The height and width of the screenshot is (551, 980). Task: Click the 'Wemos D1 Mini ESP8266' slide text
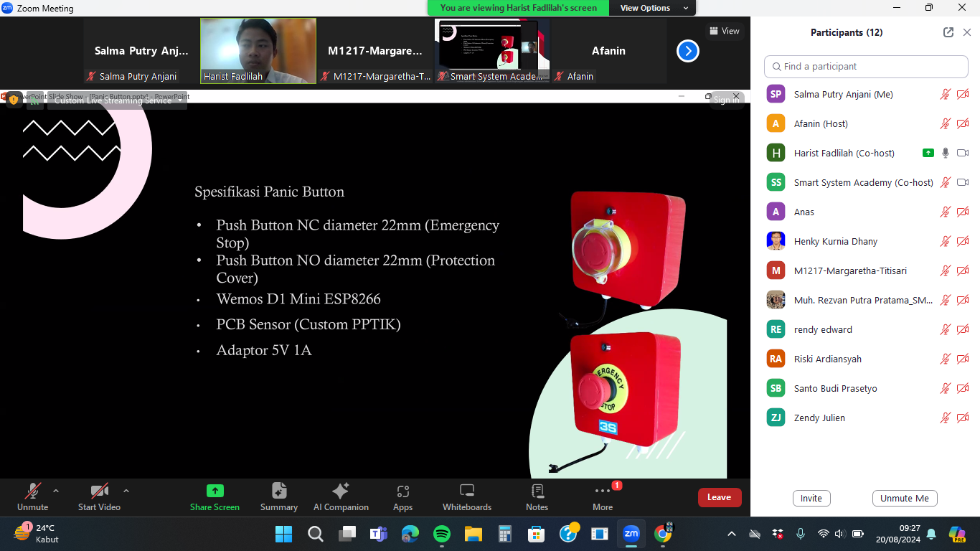[298, 299]
